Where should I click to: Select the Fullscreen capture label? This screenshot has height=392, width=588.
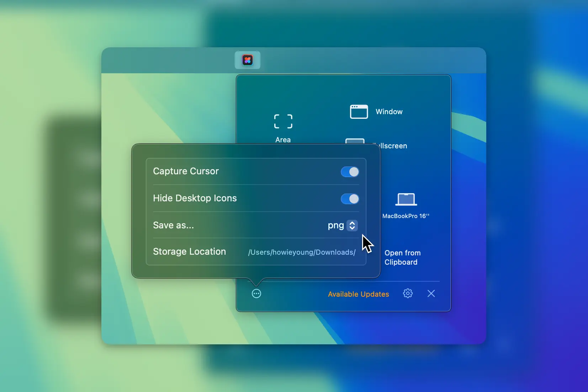click(x=391, y=146)
